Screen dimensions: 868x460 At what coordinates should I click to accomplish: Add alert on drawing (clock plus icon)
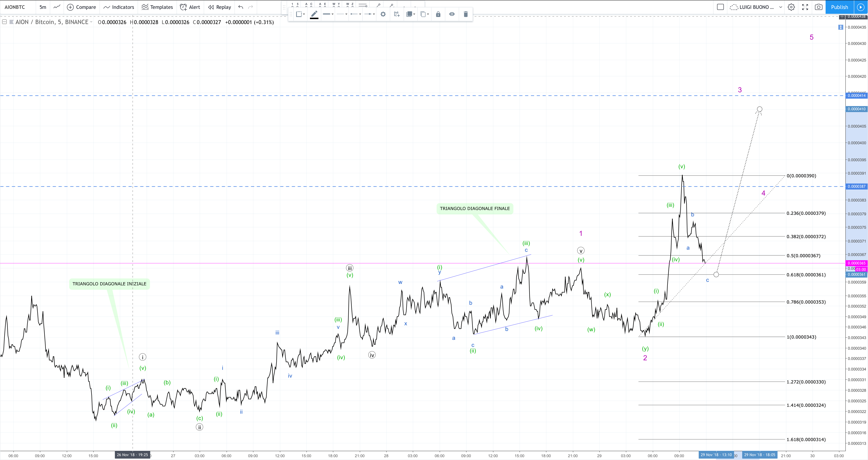[x=397, y=14]
